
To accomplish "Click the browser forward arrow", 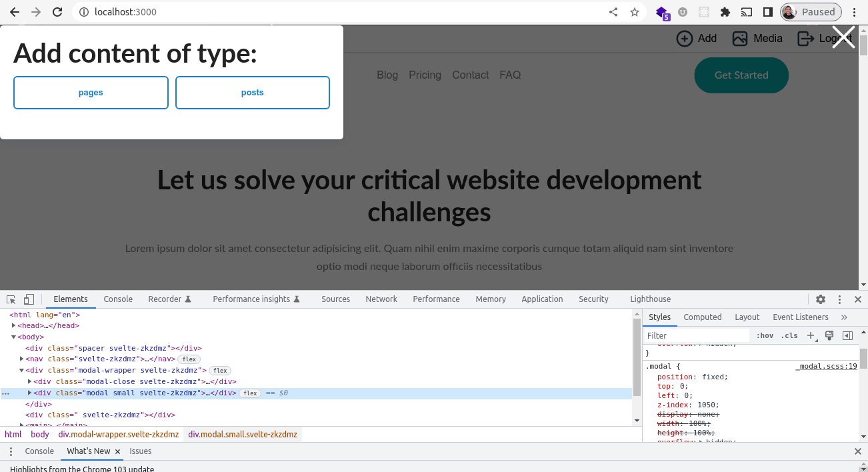I will click(36, 12).
